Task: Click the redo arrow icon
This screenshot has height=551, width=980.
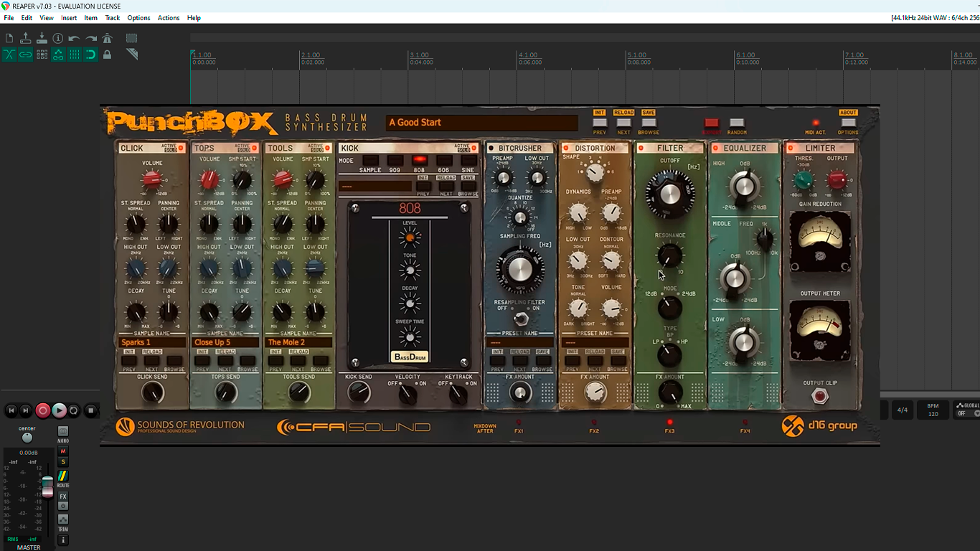Action: click(91, 38)
